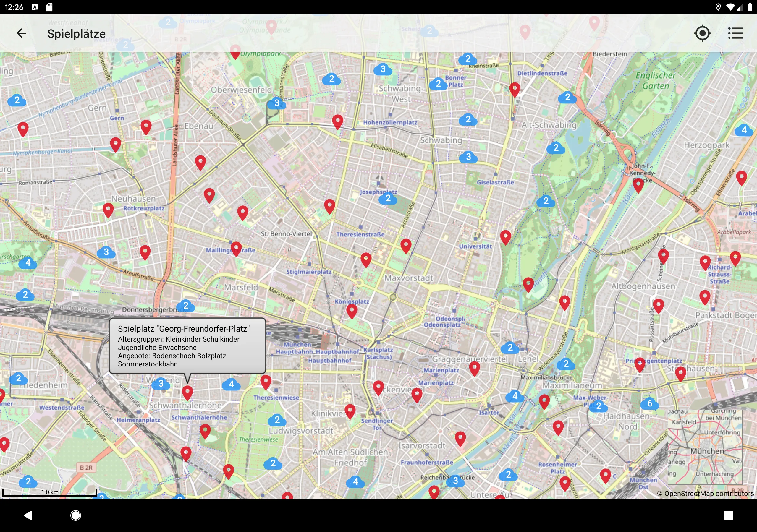
Task: Open the cluster of 2 at Max-Weber-Platz
Action: point(599,406)
